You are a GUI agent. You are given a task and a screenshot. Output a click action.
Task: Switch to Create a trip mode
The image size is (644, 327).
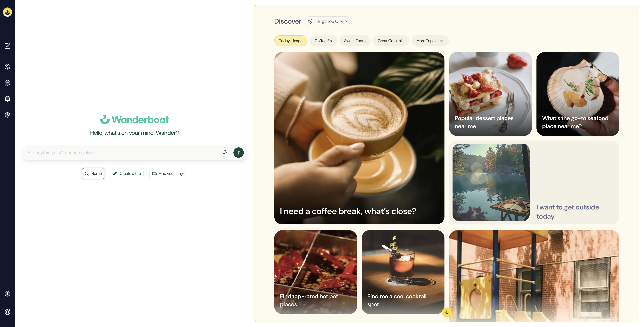(127, 174)
